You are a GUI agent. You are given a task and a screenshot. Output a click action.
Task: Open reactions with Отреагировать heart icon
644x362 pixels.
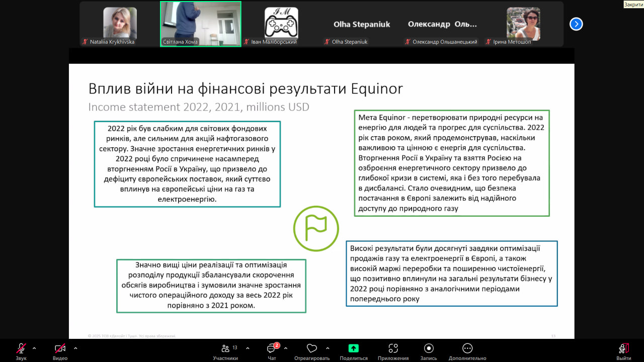pos(312,351)
